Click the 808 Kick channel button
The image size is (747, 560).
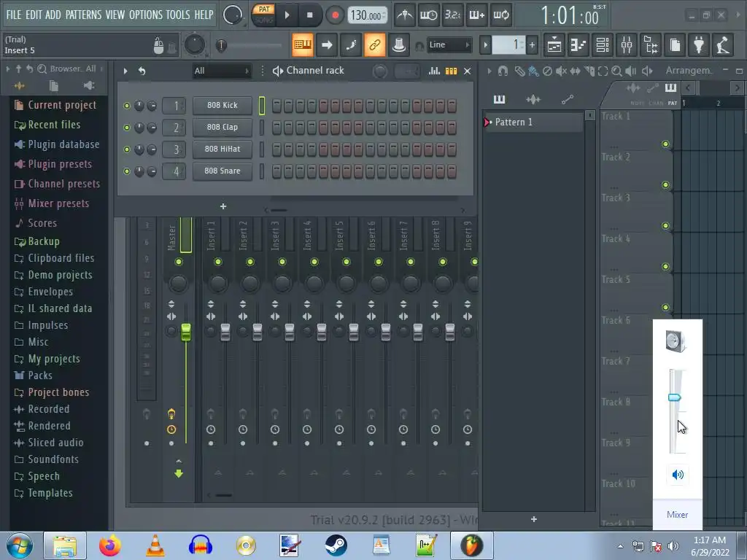click(x=222, y=106)
